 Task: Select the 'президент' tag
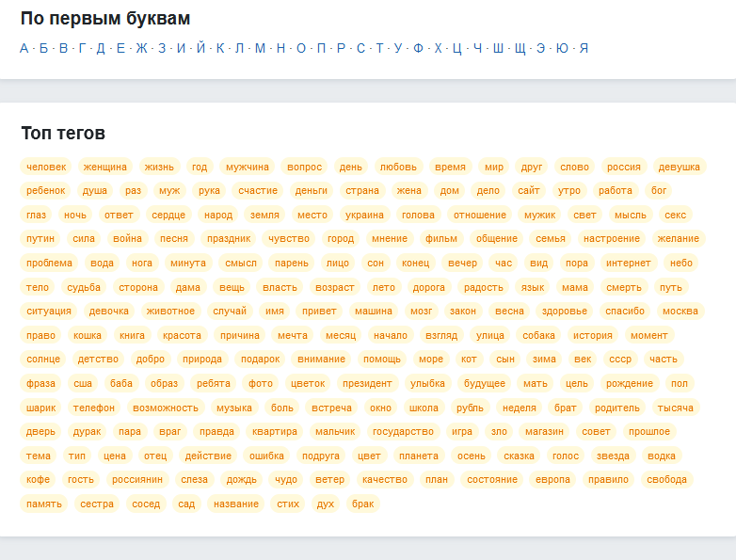367,383
